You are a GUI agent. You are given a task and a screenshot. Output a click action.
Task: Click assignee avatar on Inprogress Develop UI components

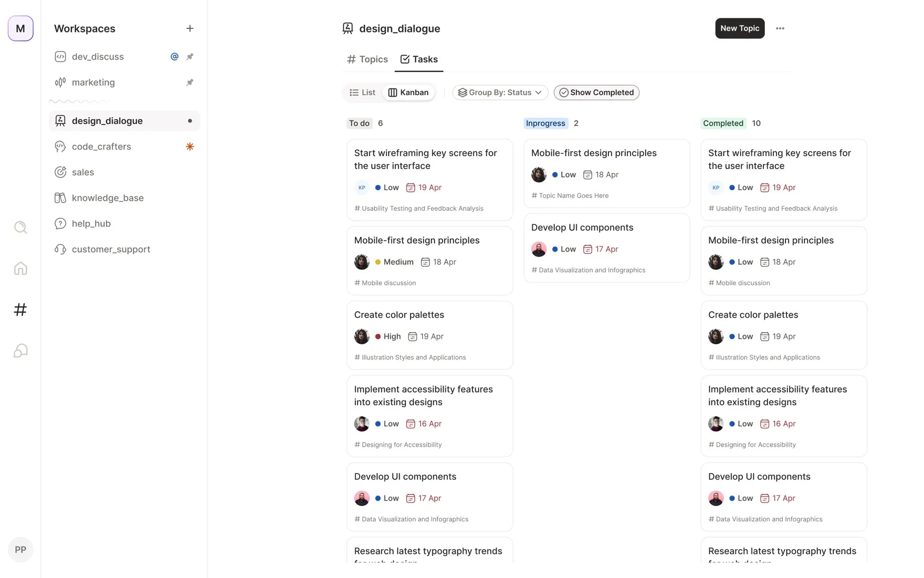(x=539, y=249)
